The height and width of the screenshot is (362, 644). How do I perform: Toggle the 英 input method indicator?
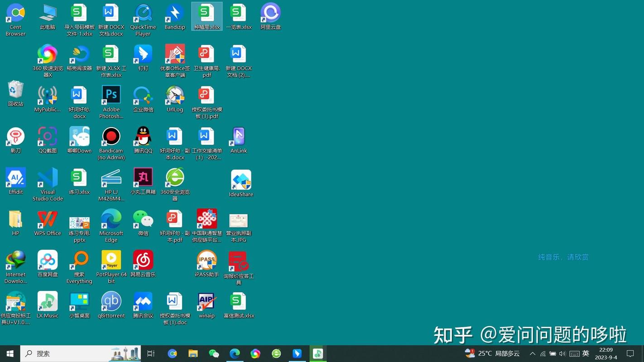click(586, 353)
